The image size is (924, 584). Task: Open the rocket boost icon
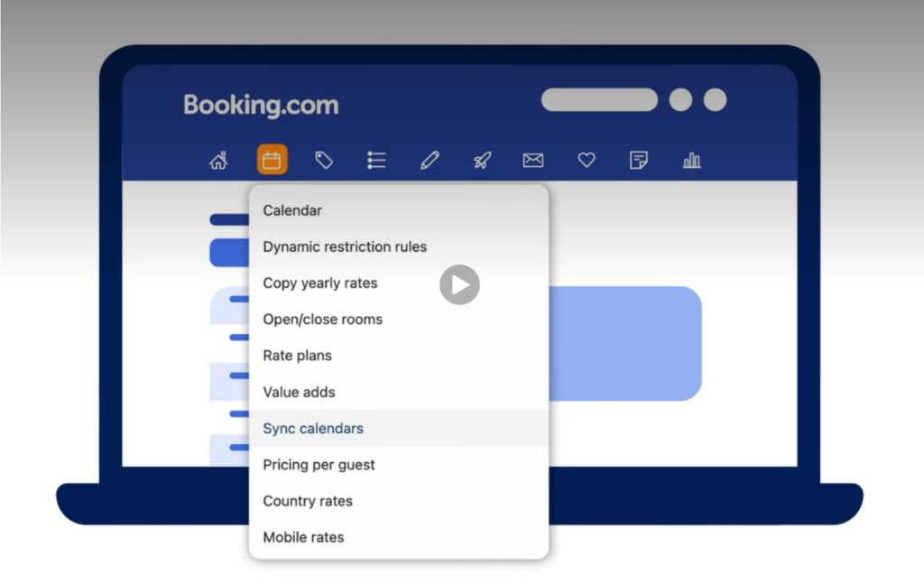click(482, 160)
